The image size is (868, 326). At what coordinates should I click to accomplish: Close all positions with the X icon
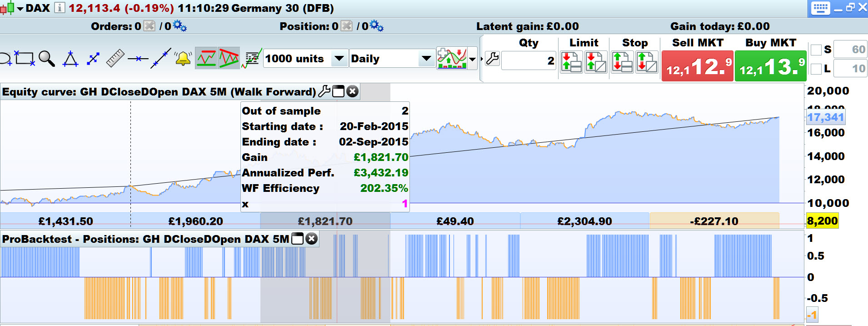click(x=347, y=26)
